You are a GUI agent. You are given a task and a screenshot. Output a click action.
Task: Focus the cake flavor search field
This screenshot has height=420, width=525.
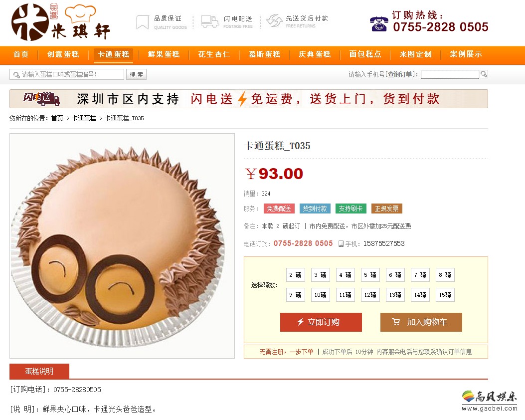click(67, 74)
